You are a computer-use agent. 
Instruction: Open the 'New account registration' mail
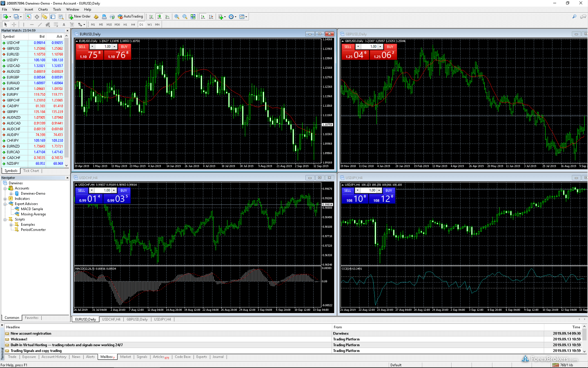click(31, 333)
